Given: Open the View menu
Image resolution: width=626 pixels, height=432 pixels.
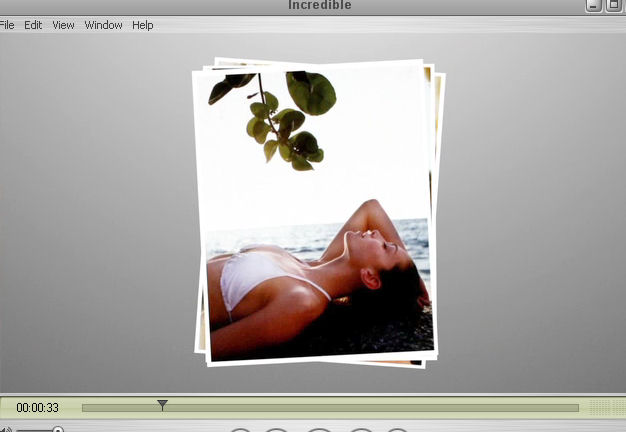Looking at the screenshot, I should (x=63, y=25).
